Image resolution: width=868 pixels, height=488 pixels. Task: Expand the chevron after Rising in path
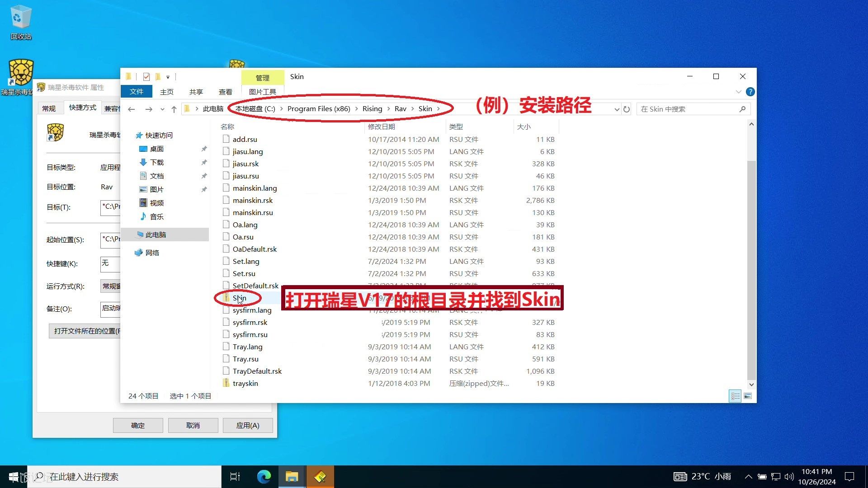[388, 109]
